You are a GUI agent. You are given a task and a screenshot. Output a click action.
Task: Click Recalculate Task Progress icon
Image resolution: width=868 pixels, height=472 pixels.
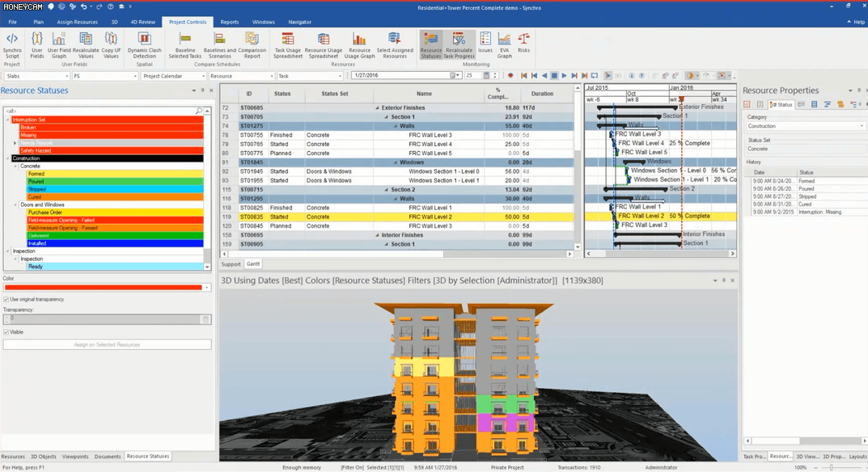pyautogui.click(x=459, y=44)
